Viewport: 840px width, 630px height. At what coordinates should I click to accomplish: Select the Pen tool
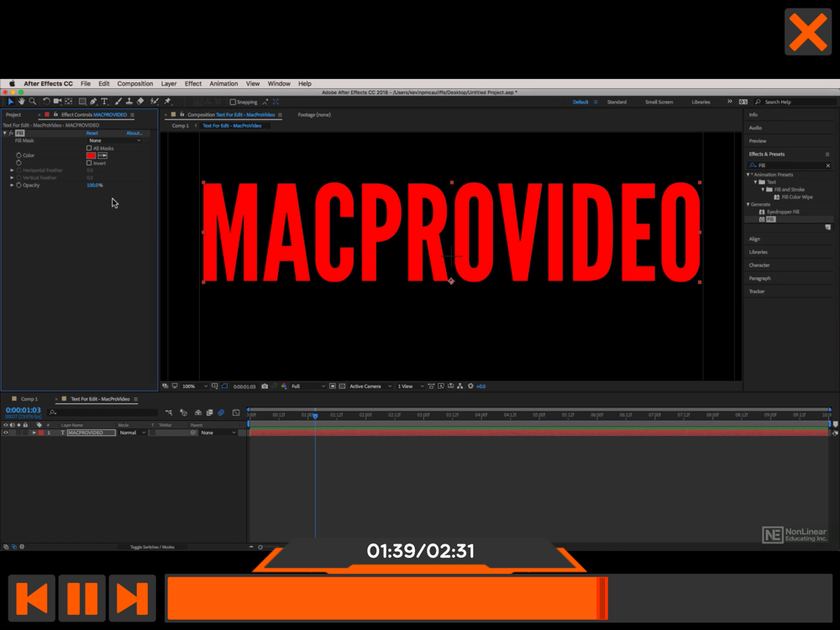[x=93, y=102]
